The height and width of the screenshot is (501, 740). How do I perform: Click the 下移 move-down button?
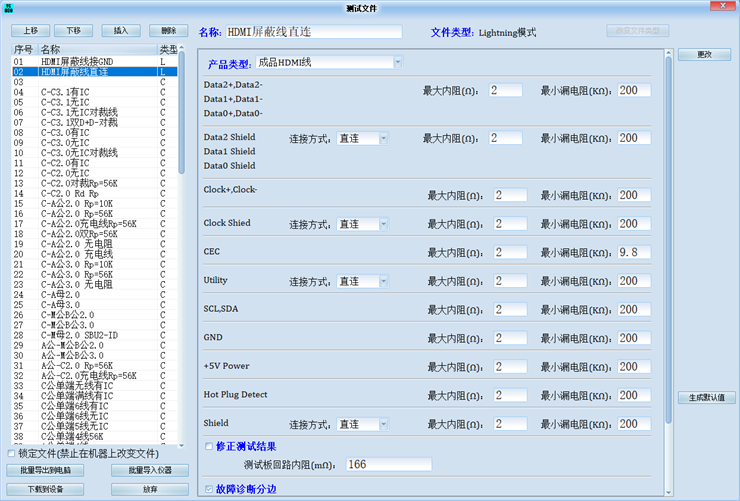coord(75,31)
